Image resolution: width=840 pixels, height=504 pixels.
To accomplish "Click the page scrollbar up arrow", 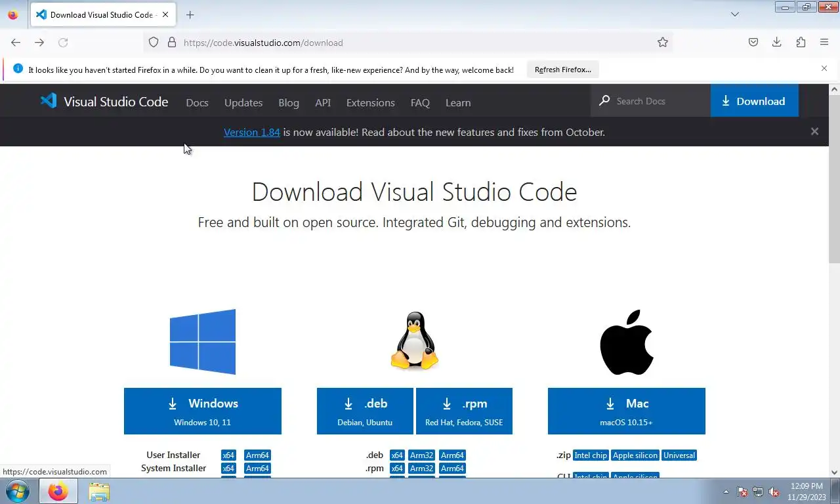I will coord(834,89).
